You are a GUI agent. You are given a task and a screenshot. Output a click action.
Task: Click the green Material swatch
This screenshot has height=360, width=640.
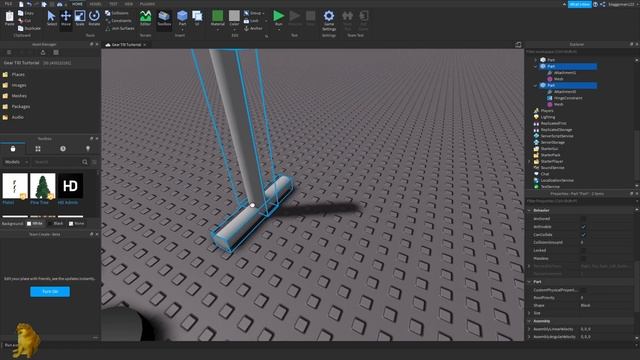218,16
